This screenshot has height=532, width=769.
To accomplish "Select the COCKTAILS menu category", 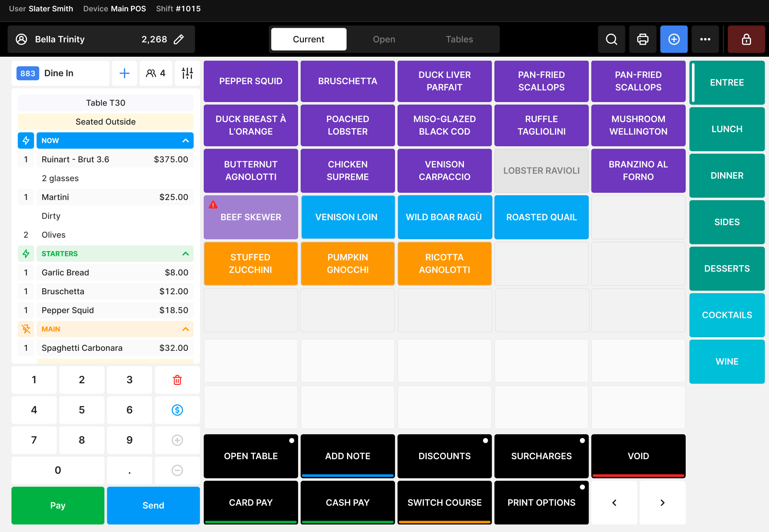I will point(727,315).
